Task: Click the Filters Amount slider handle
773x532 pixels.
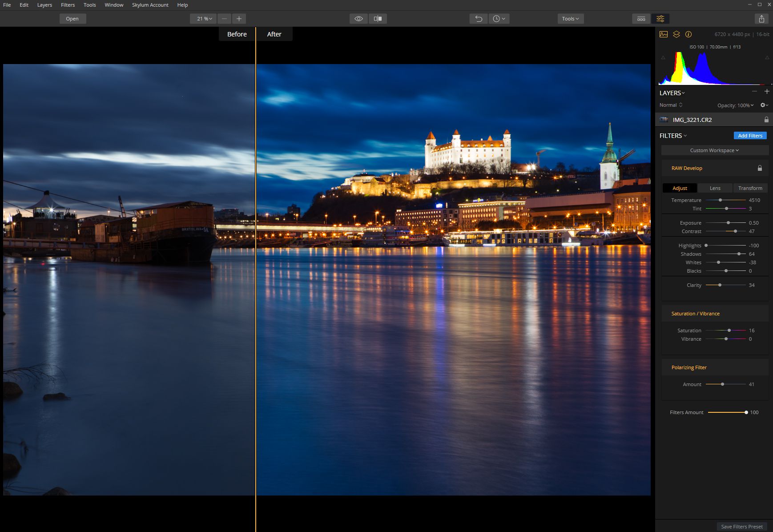Action: coord(746,412)
